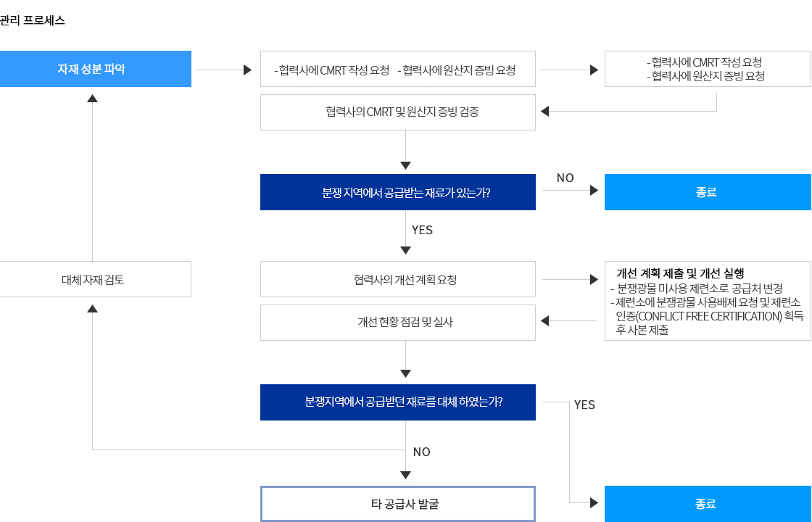This screenshot has height=522, width=812.
Task: Click the up arrowhead beneath 대체 자재 검토
Action: pos(92,309)
